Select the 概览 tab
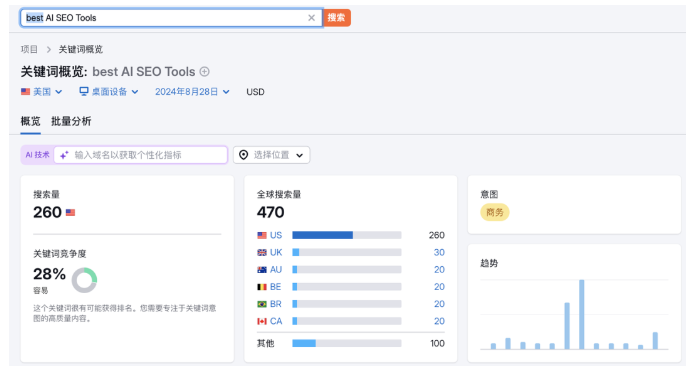 click(30, 121)
